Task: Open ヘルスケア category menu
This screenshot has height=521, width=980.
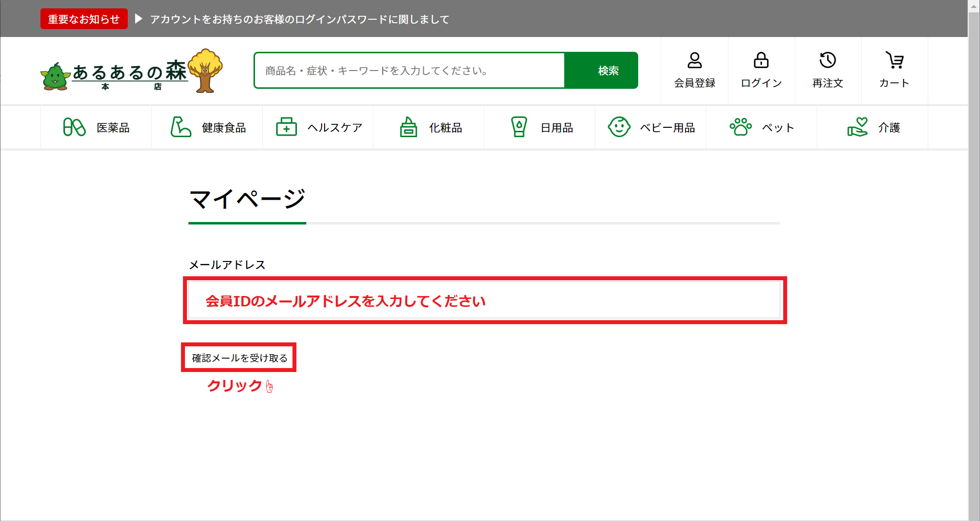Action: click(318, 127)
